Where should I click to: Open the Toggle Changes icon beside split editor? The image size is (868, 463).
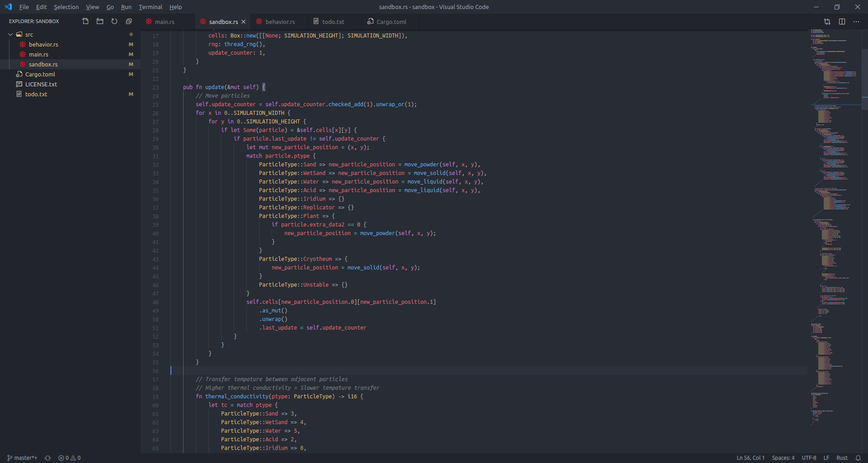pos(827,21)
